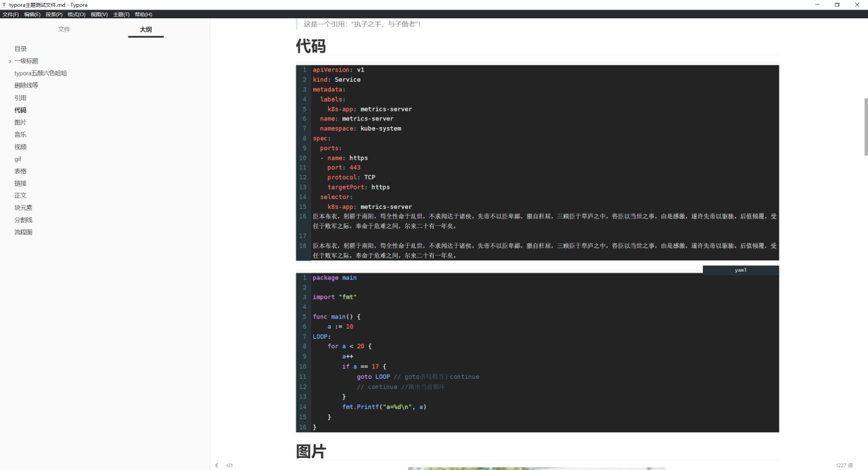Jump to 分割线 in the outline
The height and width of the screenshot is (470, 868).
coord(23,220)
